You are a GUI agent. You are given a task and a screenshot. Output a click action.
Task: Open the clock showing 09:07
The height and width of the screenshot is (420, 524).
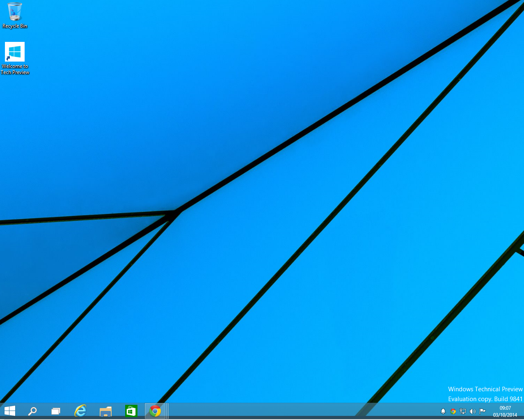(x=505, y=411)
